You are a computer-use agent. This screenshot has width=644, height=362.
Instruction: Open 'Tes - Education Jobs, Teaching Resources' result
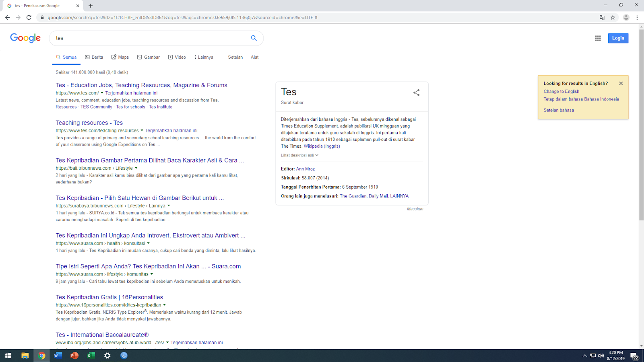coord(142,85)
